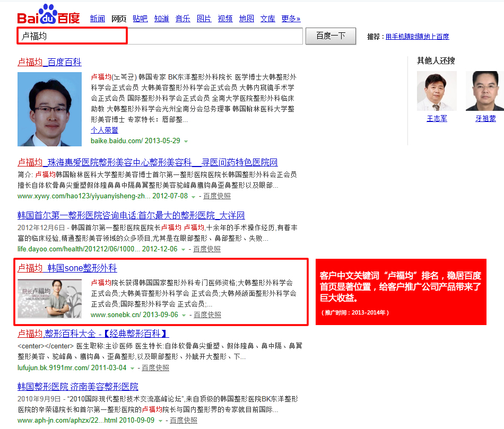The height and width of the screenshot is (429, 504).
Task: Click the www.sonebk.cn/ green URL text
Action: pos(116,314)
